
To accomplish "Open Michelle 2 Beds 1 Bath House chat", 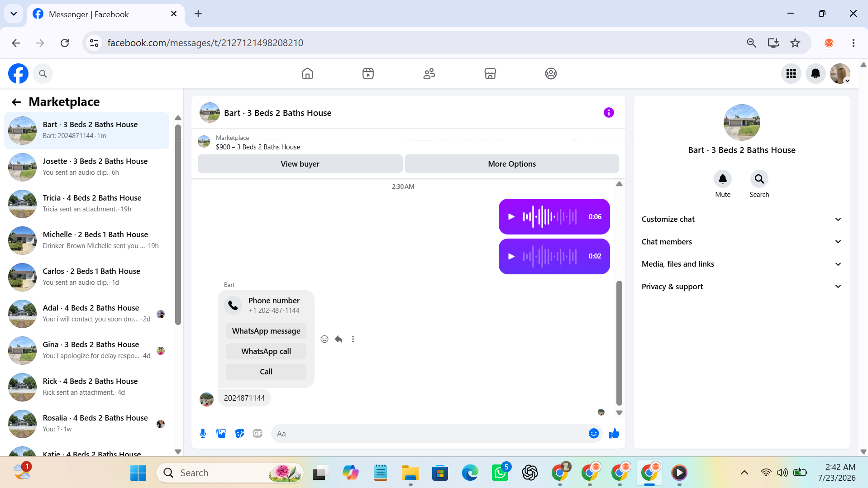I will tap(86, 240).
